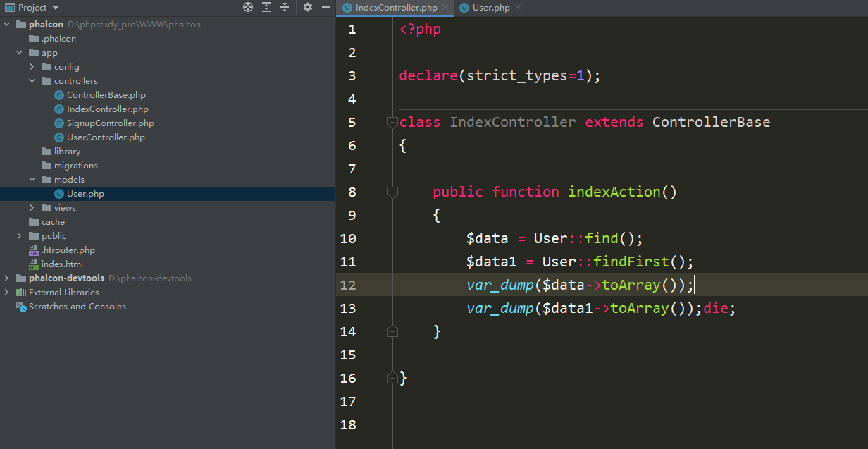
Task: Click the phalcon-devtools module folder icon
Action: coord(21,278)
